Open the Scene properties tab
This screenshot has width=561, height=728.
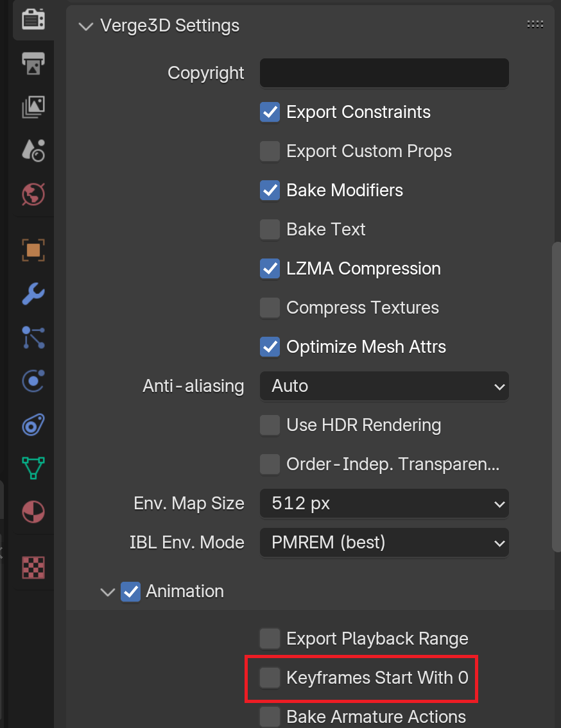(x=33, y=151)
